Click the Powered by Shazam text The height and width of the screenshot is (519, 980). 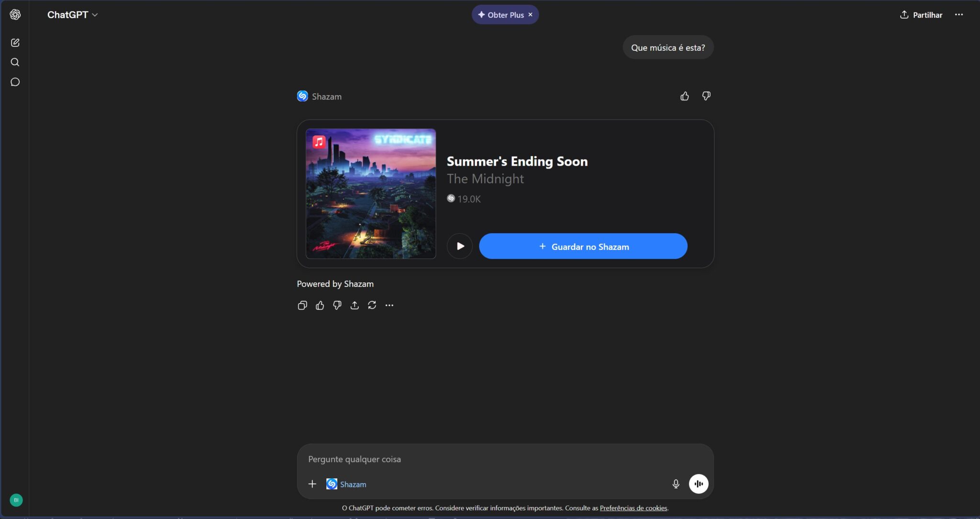[x=335, y=284]
